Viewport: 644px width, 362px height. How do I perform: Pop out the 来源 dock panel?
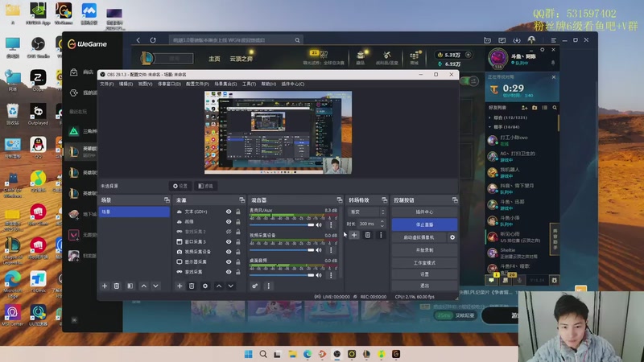[x=242, y=200]
